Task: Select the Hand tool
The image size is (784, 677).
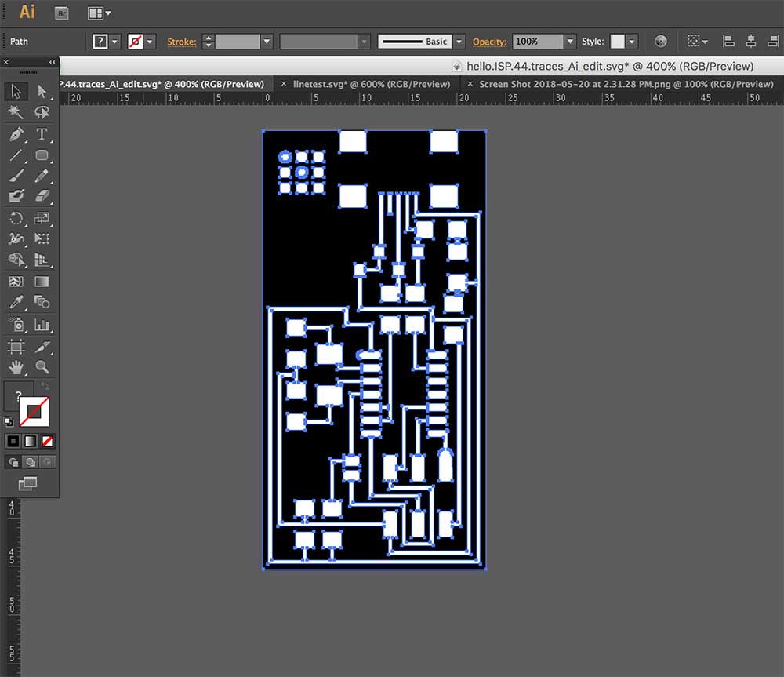Action: 16,367
